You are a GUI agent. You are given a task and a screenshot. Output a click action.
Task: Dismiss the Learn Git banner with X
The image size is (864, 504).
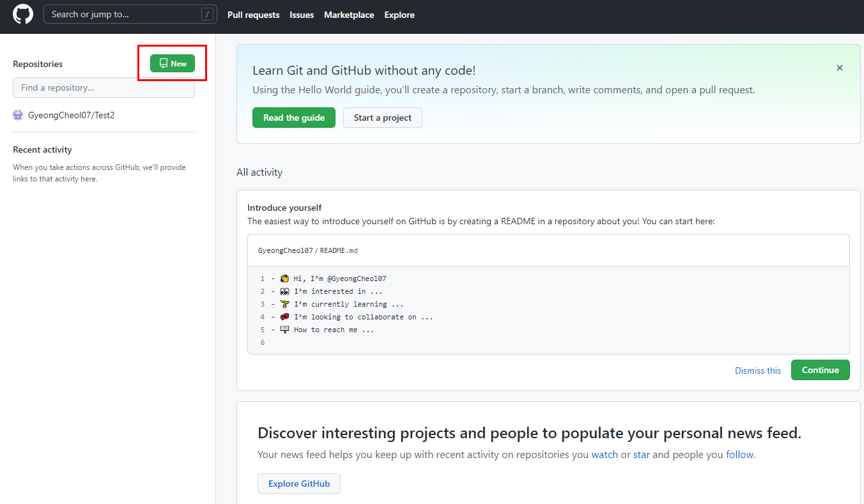[840, 68]
